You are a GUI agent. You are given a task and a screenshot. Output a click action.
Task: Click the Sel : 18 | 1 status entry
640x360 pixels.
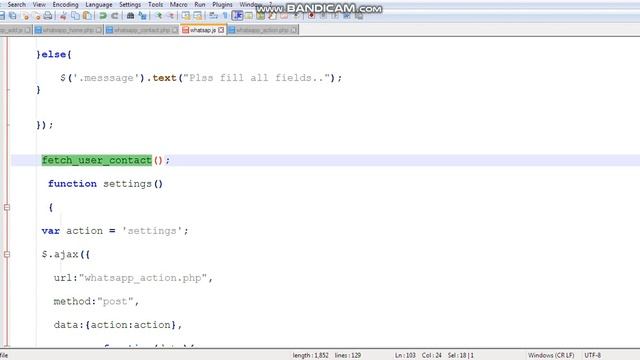point(460,356)
